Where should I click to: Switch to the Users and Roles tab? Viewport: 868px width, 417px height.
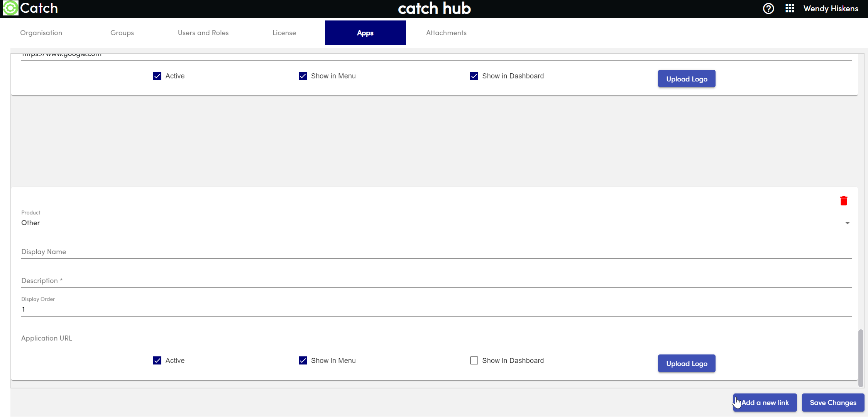pyautogui.click(x=203, y=33)
